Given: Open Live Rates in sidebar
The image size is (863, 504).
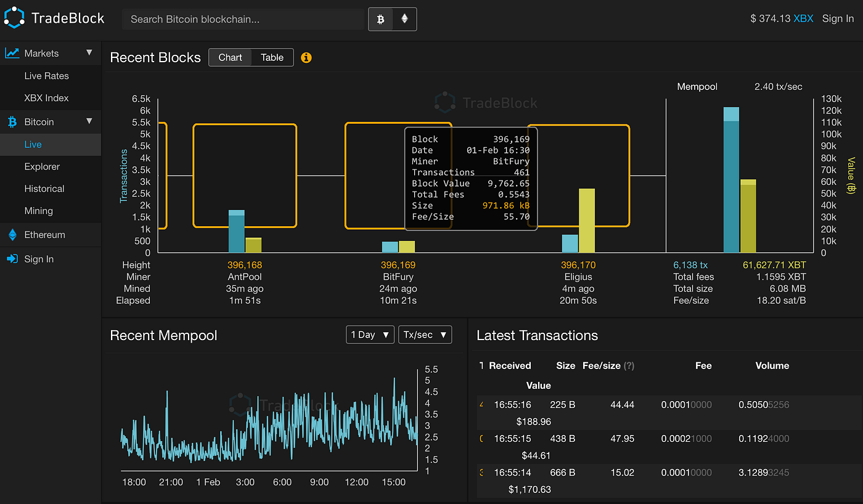Looking at the screenshot, I should [x=47, y=76].
